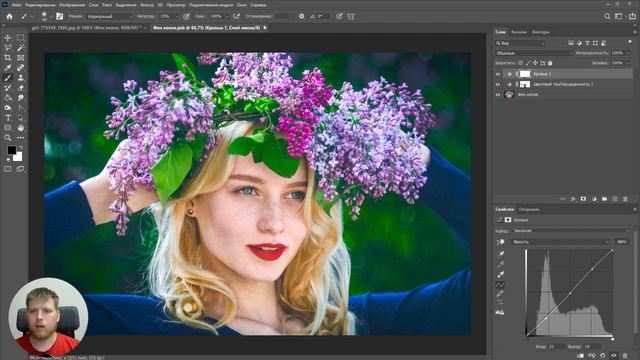Delete adjustment layer from Properties trash icon
This screenshot has height=360, width=640.
coord(625,356)
